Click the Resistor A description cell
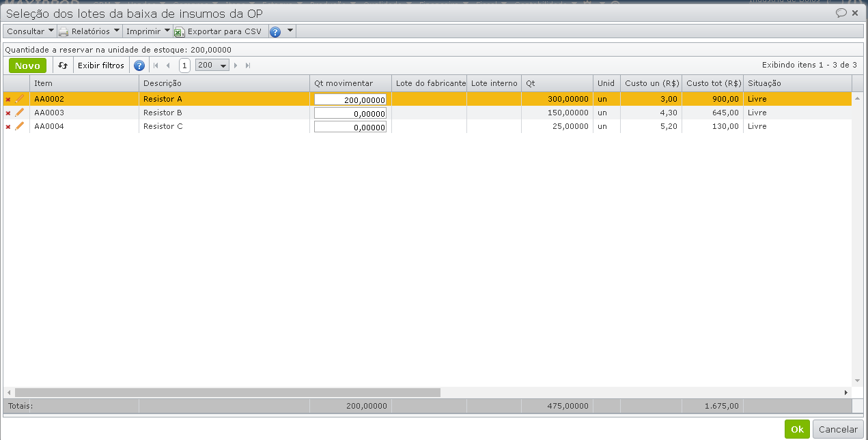The image size is (868, 440). tap(225, 99)
